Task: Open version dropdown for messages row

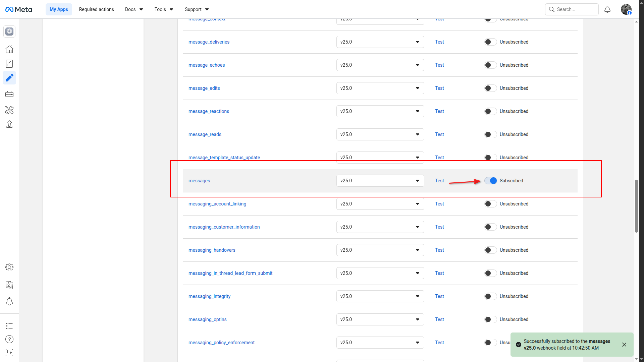Action: pyautogui.click(x=380, y=181)
